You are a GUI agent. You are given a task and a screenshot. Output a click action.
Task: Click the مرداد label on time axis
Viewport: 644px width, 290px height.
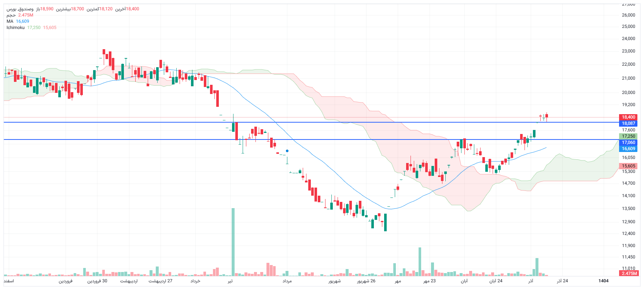pyautogui.click(x=287, y=281)
